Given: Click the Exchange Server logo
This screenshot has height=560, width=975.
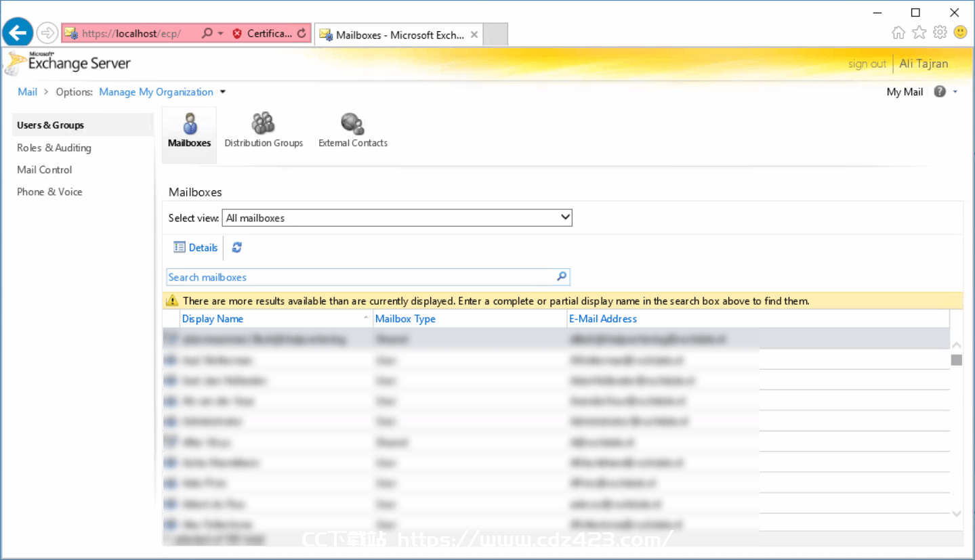Looking at the screenshot, I should 67,63.
